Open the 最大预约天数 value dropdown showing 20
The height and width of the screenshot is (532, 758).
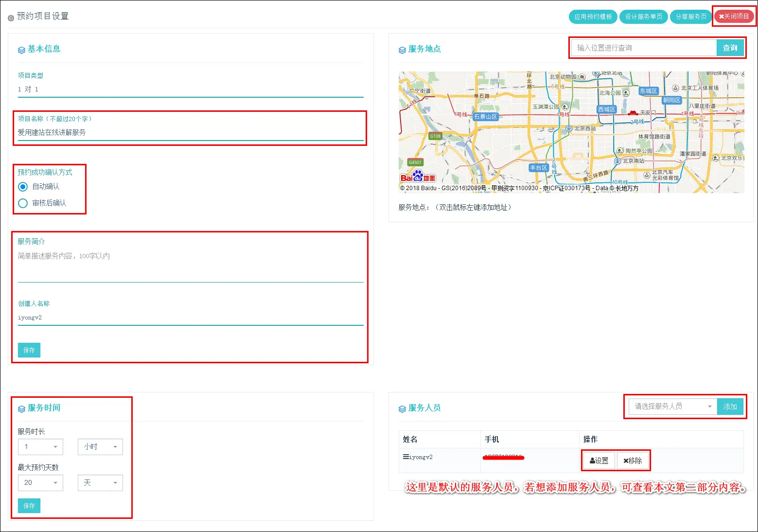point(40,483)
